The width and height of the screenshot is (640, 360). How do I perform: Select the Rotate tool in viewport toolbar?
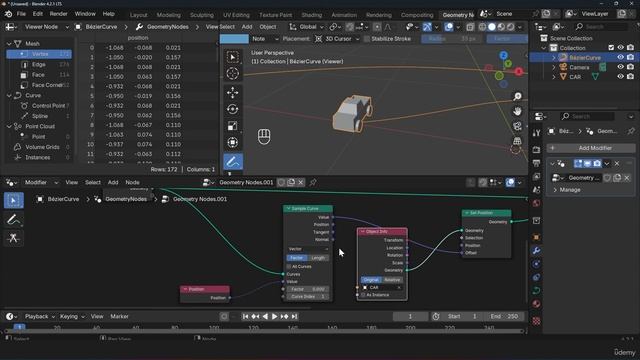pos(233,109)
